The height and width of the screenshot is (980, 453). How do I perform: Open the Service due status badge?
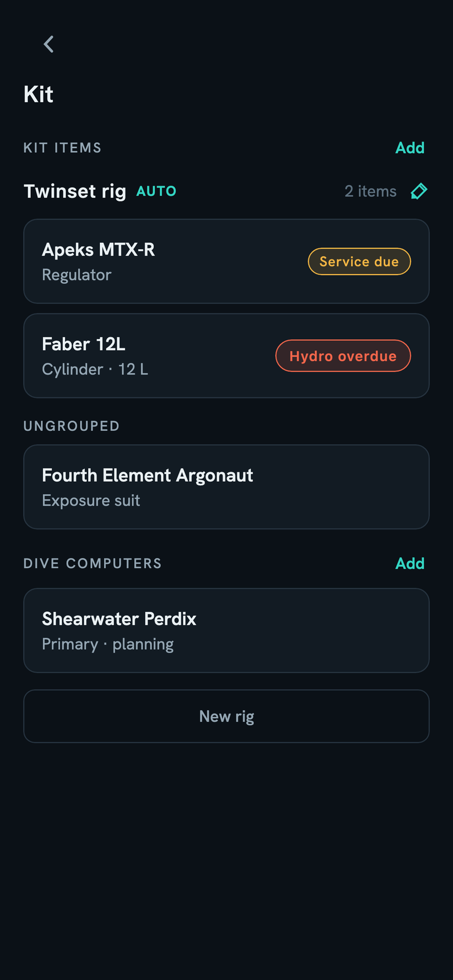pos(359,261)
